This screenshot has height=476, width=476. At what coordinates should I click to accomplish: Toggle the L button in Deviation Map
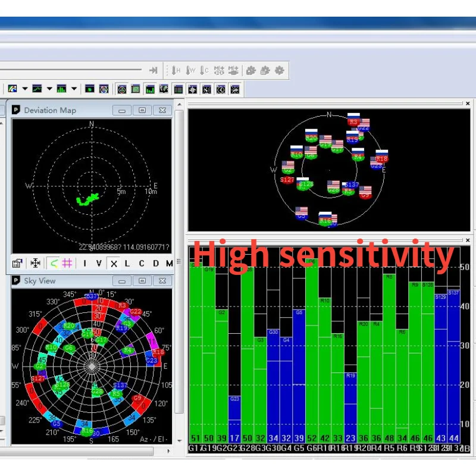[127, 264]
